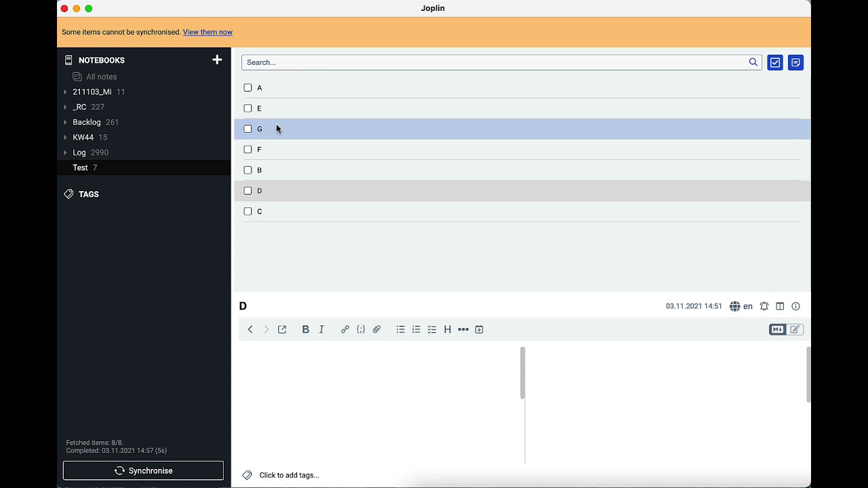Check the to-do F checkbox

(x=248, y=149)
